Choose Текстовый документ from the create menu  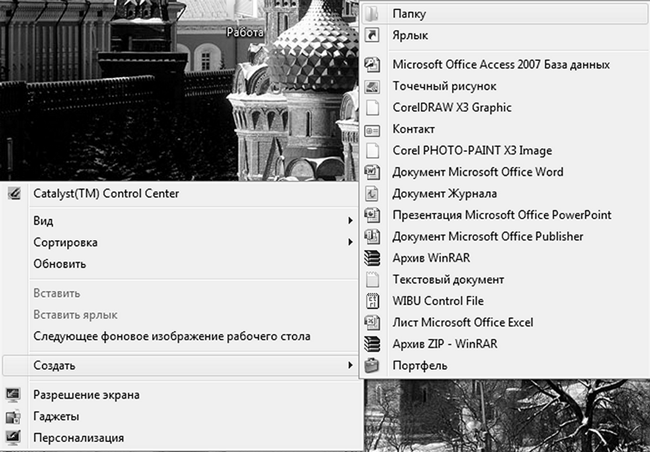448,280
